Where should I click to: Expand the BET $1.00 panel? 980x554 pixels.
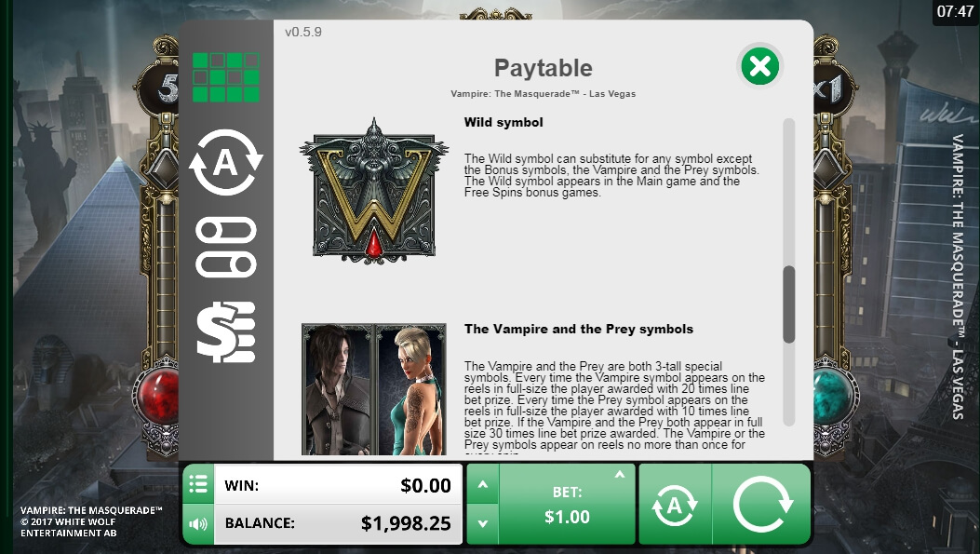tap(567, 504)
